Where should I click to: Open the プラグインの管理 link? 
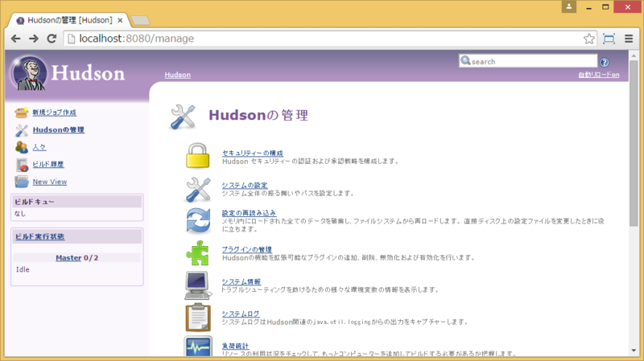(x=247, y=249)
